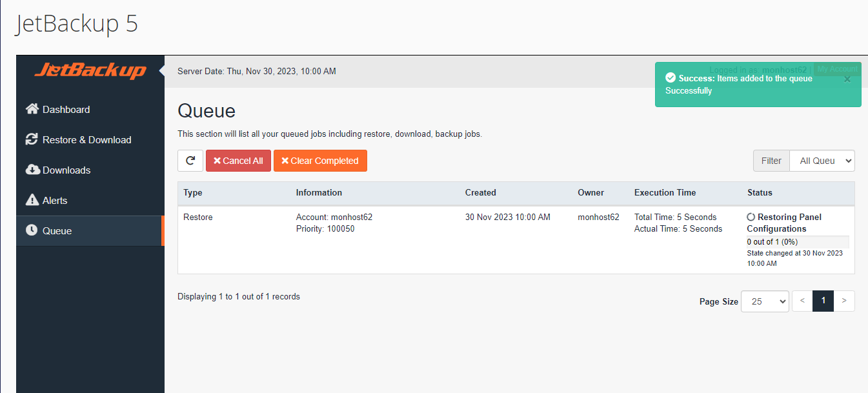Click the Displaying 1 to 1 records text
Viewport: 868px width, 393px height.
pos(239,297)
